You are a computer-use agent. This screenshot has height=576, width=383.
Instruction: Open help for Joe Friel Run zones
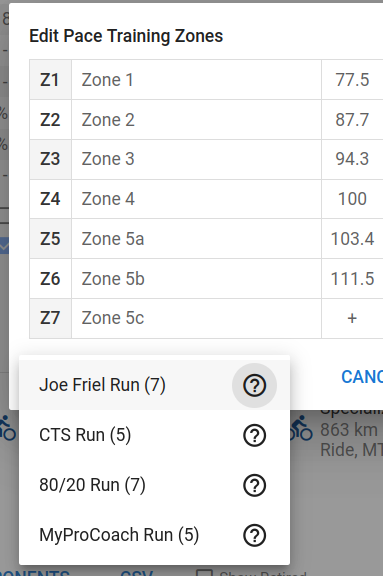point(254,385)
